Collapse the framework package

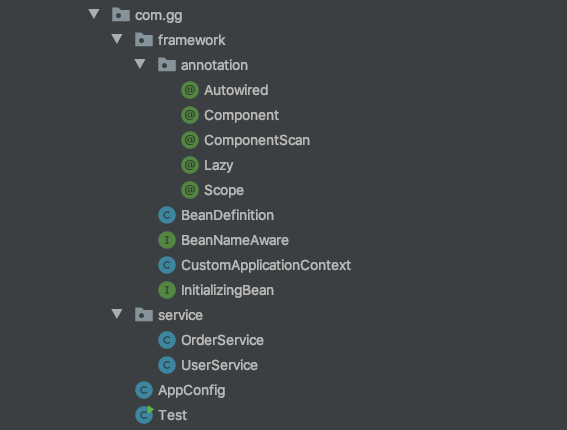117,39
